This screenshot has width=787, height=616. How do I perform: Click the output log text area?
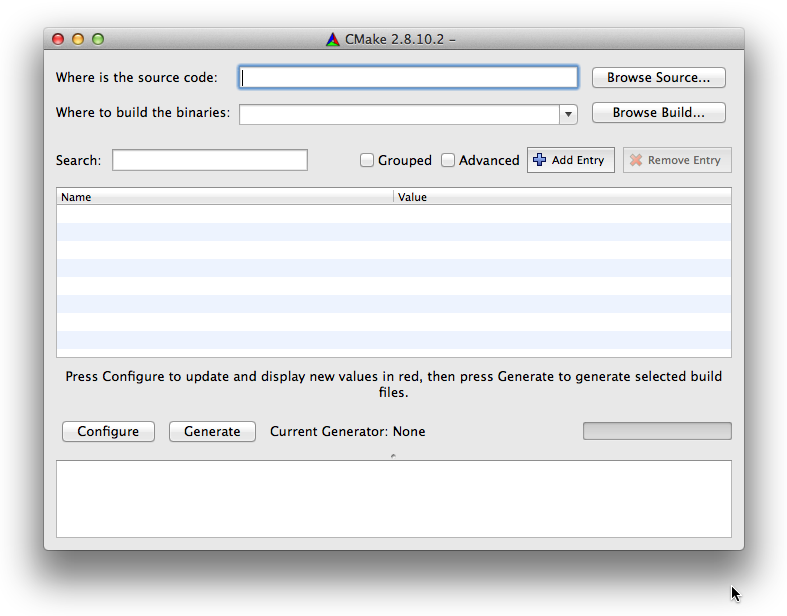(393, 498)
